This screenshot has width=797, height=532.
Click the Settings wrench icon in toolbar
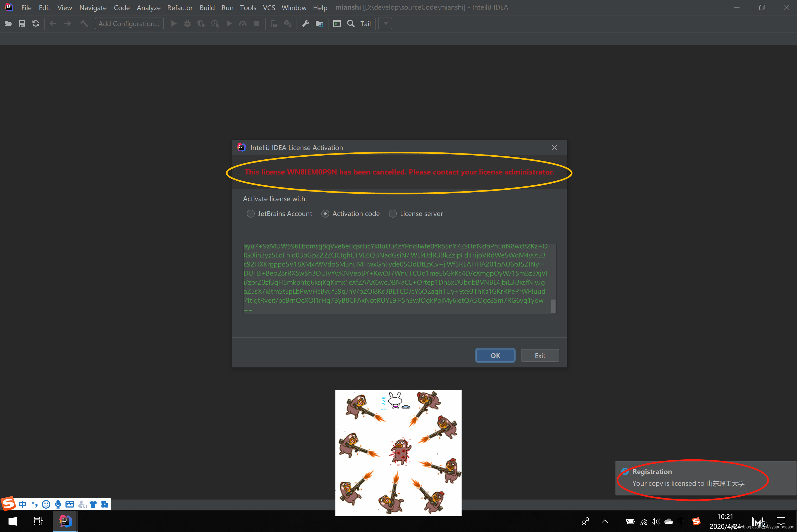click(305, 24)
